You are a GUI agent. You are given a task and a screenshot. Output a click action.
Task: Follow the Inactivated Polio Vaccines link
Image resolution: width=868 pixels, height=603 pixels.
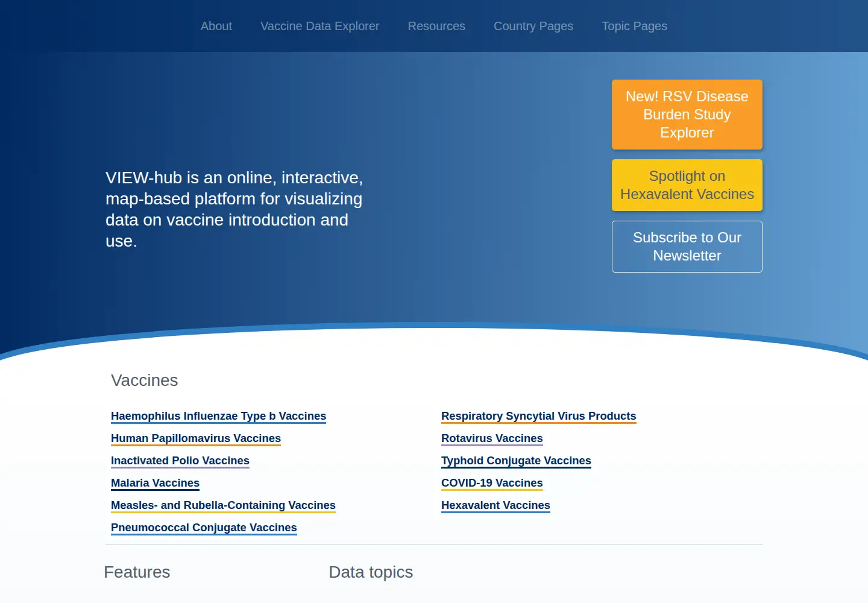[x=180, y=461]
